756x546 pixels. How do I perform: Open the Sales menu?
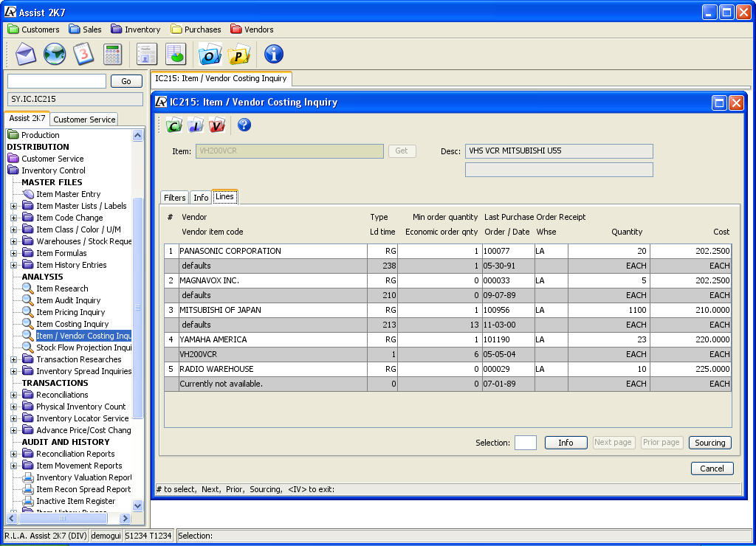86,30
